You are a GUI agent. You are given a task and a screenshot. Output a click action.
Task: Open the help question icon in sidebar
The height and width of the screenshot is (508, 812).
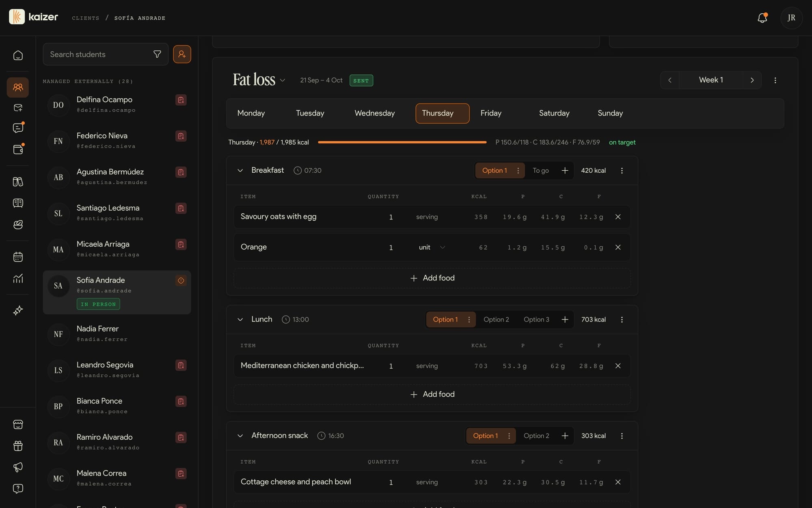tap(18, 488)
